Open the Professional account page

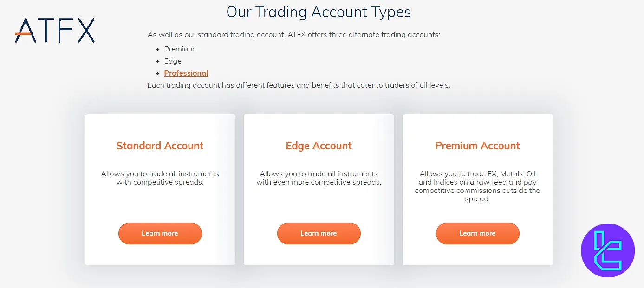[x=186, y=73]
